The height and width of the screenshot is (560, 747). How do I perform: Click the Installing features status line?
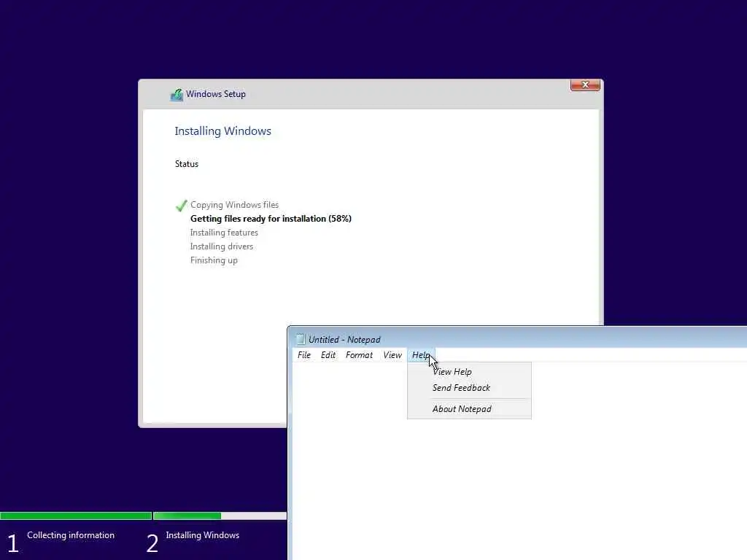(x=224, y=233)
